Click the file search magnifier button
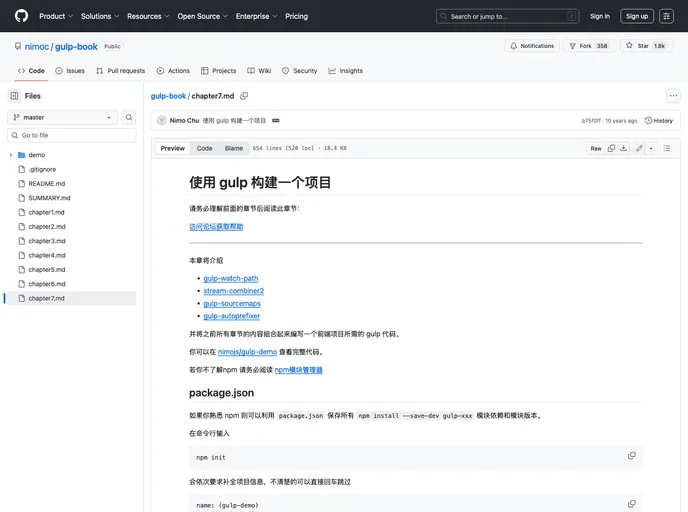 pyautogui.click(x=129, y=117)
